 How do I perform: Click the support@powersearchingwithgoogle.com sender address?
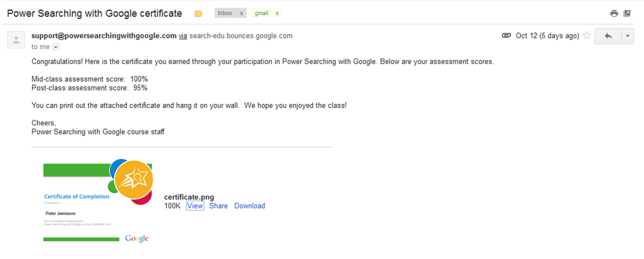click(104, 36)
